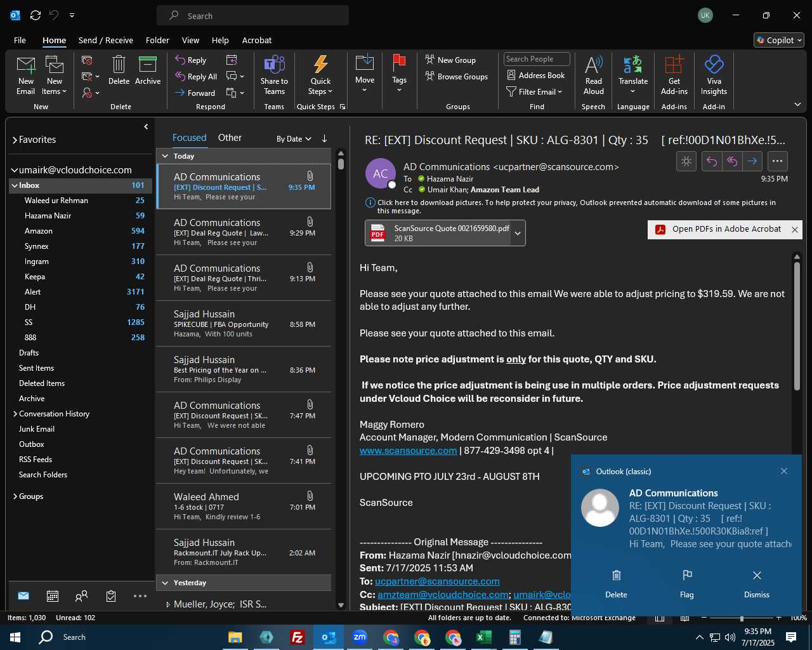Switch to Calendar view in navigation bar
Viewport: 812px width, 650px height.
(53, 596)
